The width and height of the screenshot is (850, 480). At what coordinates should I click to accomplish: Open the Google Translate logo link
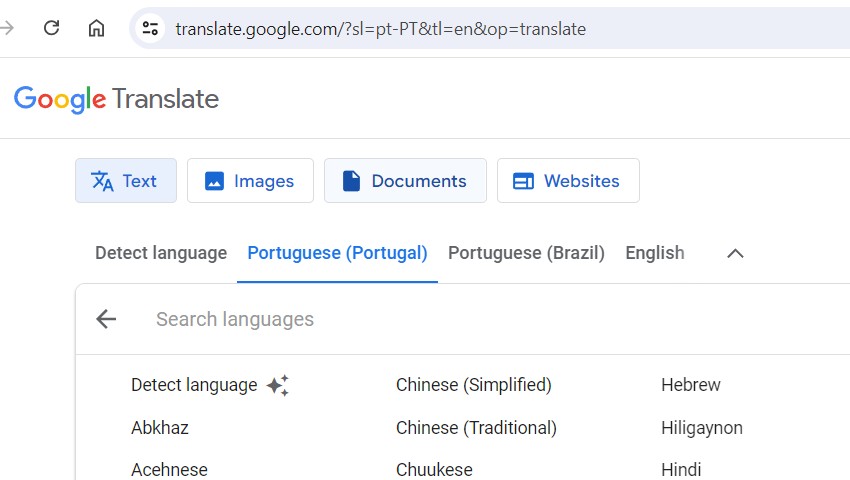point(117,99)
